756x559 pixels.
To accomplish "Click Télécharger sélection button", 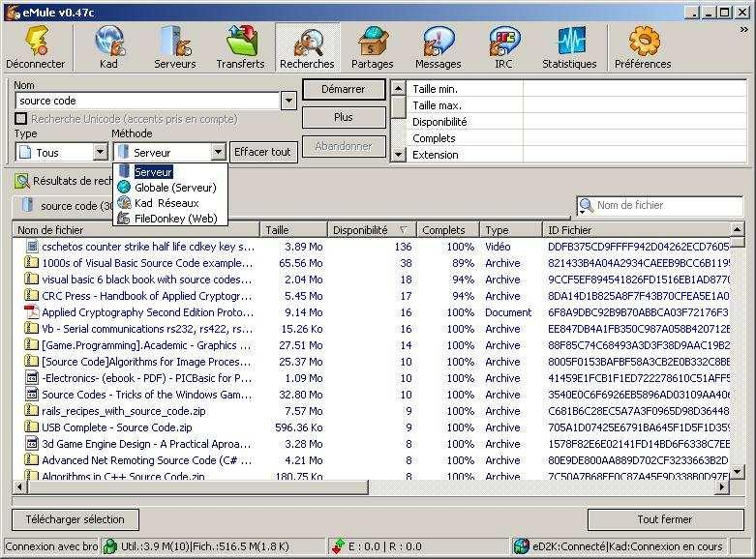I will (x=76, y=519).
